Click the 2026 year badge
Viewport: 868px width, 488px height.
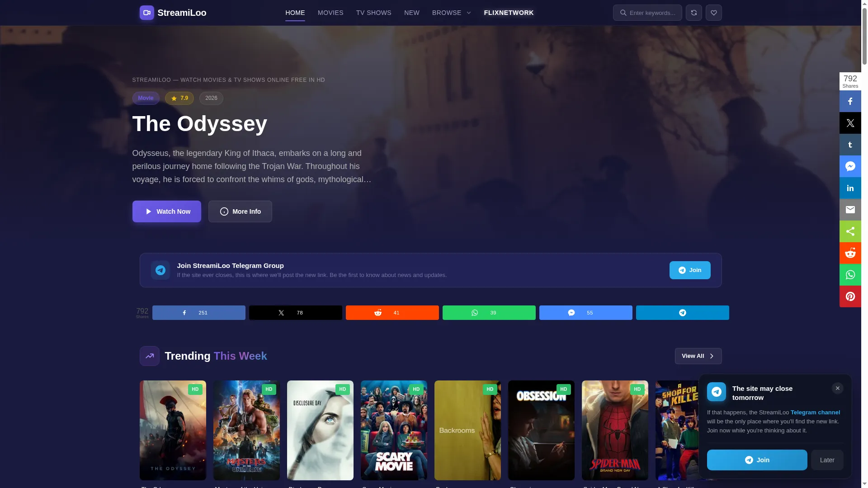211,98
